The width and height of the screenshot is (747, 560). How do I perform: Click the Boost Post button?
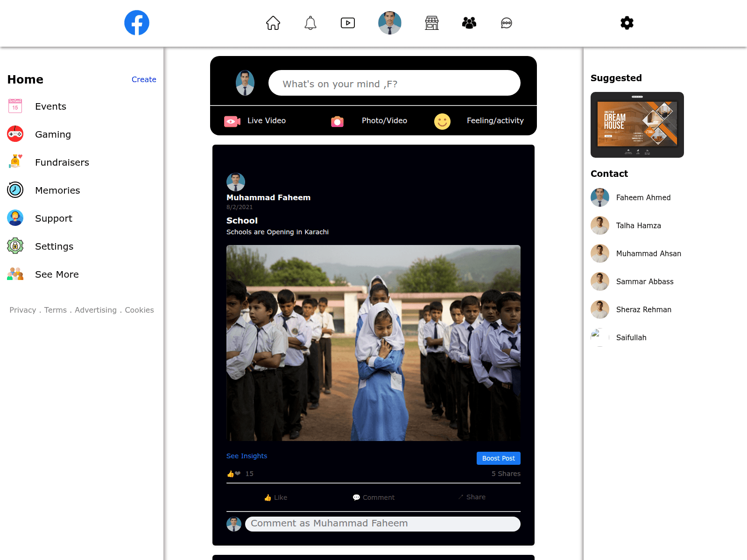tap(499, 458)
